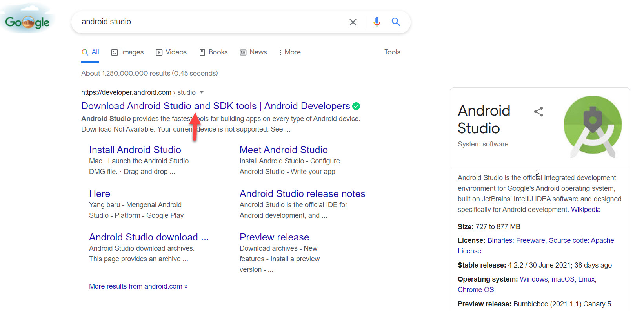
Task: Submit search with magnifier icon
Action: pyautogui.click(x=396, y=22)
